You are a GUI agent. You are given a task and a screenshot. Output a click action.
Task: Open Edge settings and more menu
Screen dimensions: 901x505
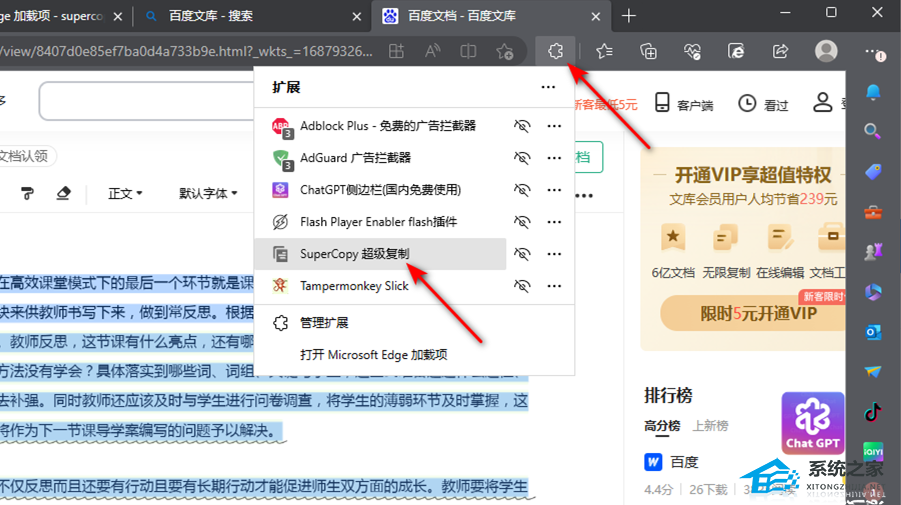875,52
